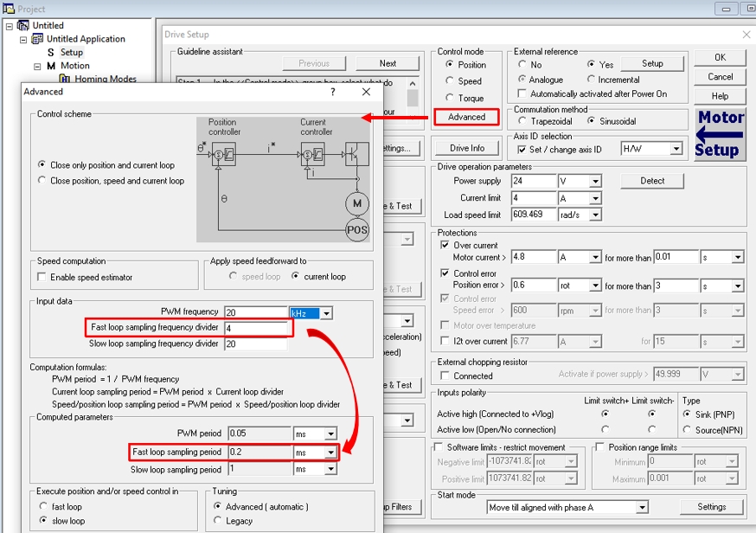The image size is (756, 533).
Task: Click the M icon beside Motion
Action: tap(51, 66)
